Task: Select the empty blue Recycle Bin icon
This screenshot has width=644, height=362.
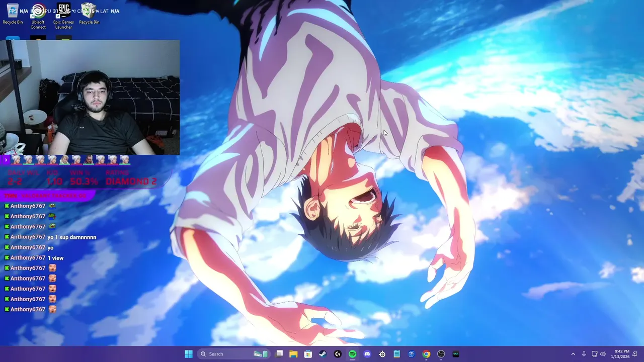Action: pos(13,14)
